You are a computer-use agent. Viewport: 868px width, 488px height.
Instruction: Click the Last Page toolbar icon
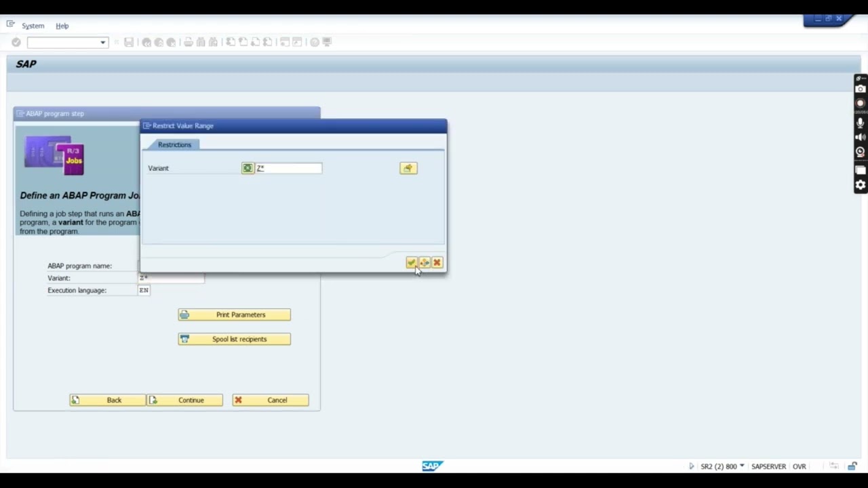click(267, 42)
